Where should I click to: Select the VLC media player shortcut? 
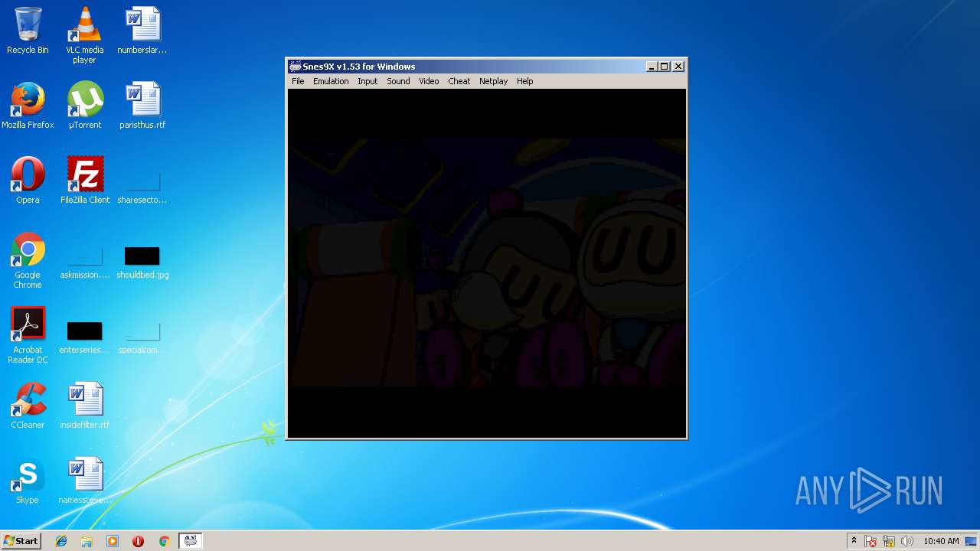84,35
